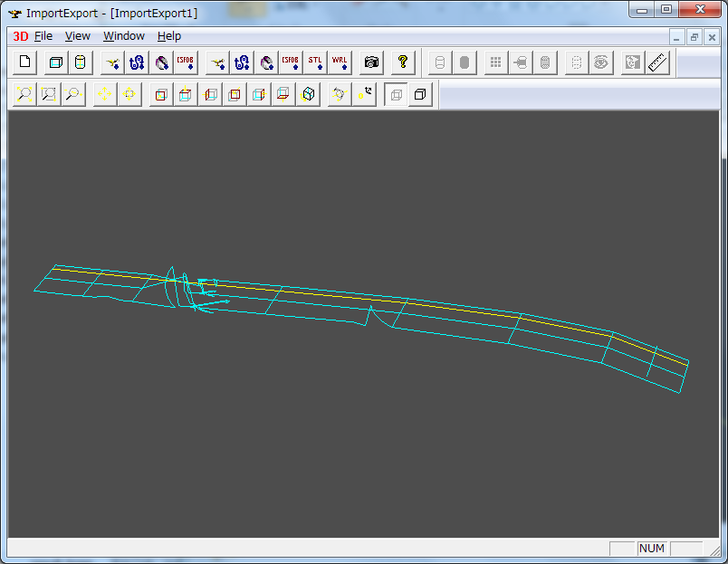Click the 3D document icon in menu bar
The height and width of the screenshot is (564, 728).
[20, 36]
